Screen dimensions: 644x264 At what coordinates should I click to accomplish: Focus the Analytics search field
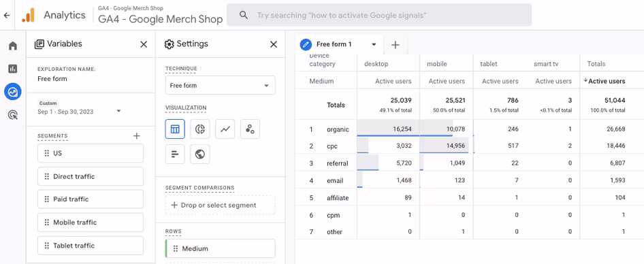point(379,15)
